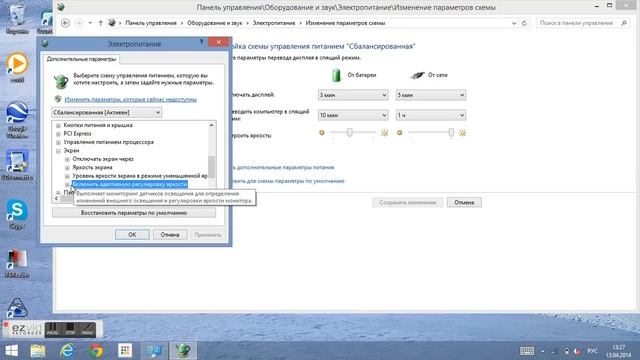Click Отмена in the Электропитание dialog
This screenshot has width=640, height=360.
click(x=170, y=235)
